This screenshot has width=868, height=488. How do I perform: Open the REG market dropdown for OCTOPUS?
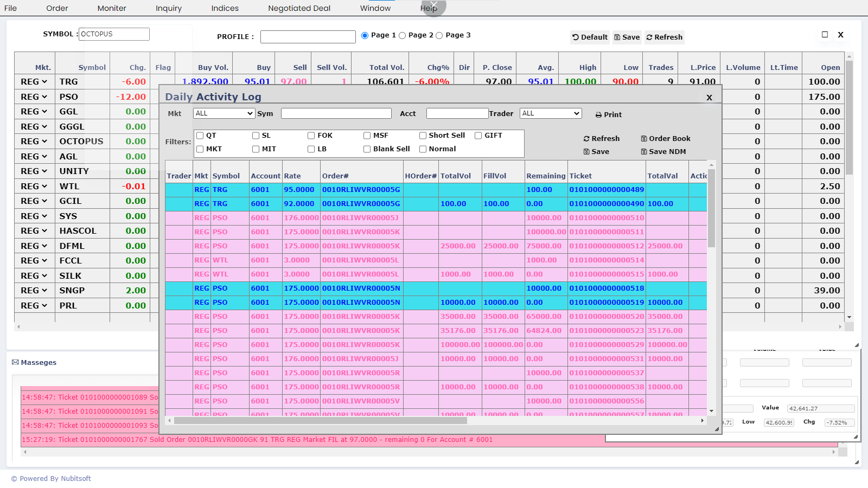click(34, 142)
